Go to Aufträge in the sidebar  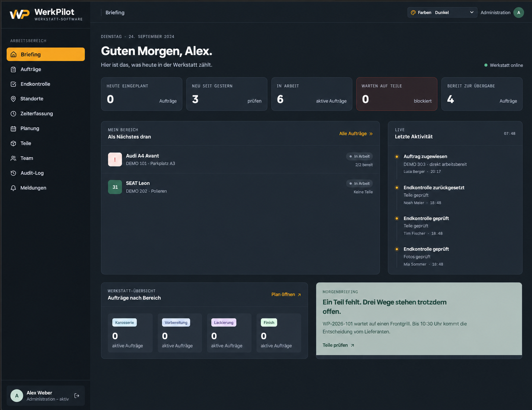pos(46,69)
